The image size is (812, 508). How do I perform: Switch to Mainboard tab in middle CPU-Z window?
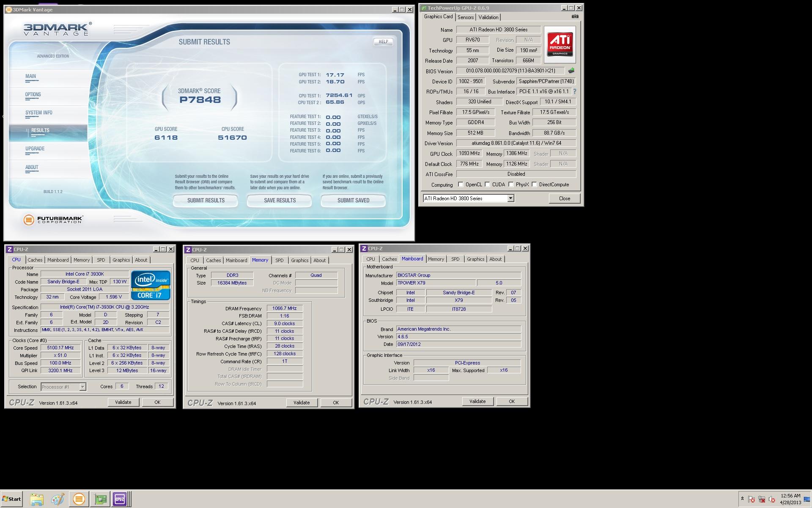236,260
